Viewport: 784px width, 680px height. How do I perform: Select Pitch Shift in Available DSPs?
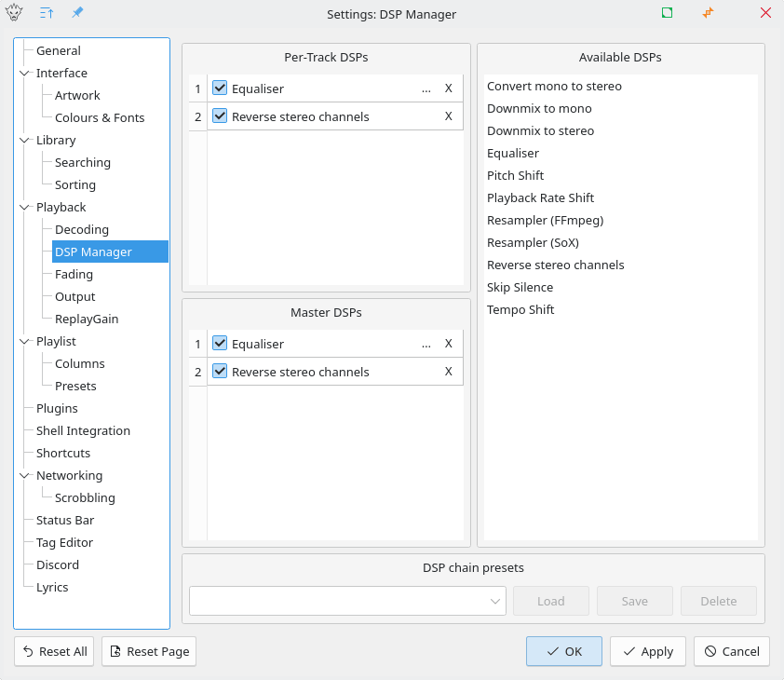point(515,175)
